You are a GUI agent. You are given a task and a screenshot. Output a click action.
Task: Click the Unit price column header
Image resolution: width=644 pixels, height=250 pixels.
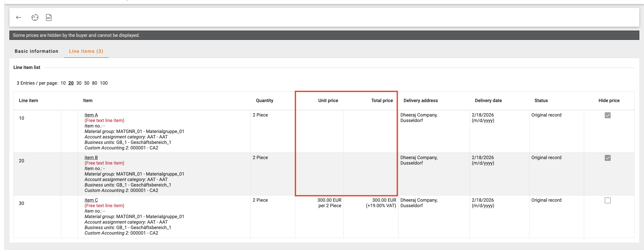click(328, 100)
